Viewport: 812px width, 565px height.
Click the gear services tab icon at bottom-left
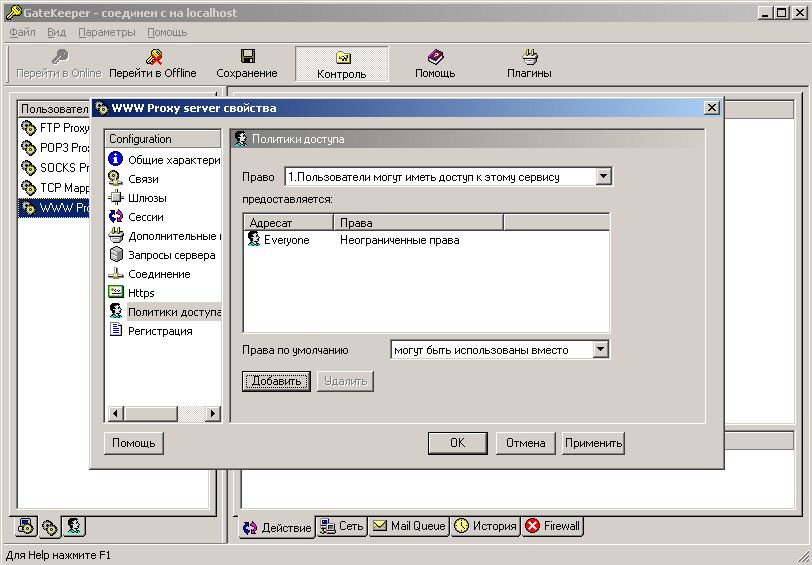click(50, 528)
